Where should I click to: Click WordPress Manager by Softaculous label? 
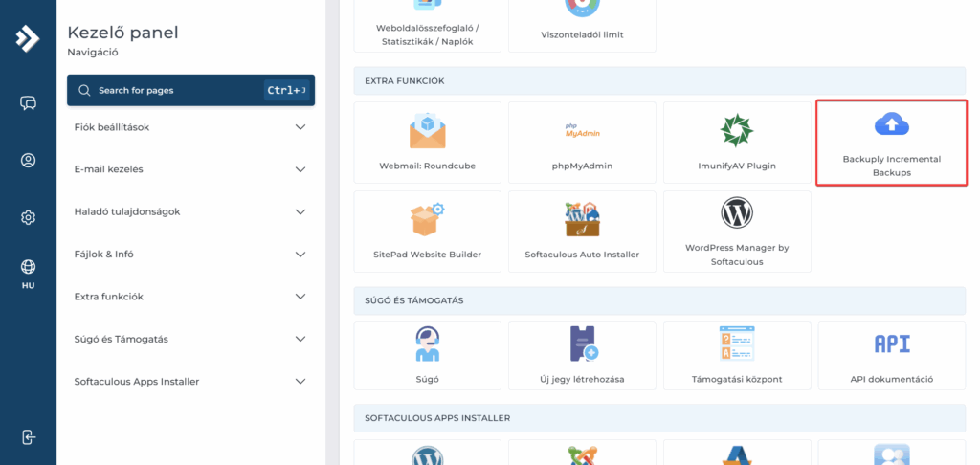tap(737, 255)
